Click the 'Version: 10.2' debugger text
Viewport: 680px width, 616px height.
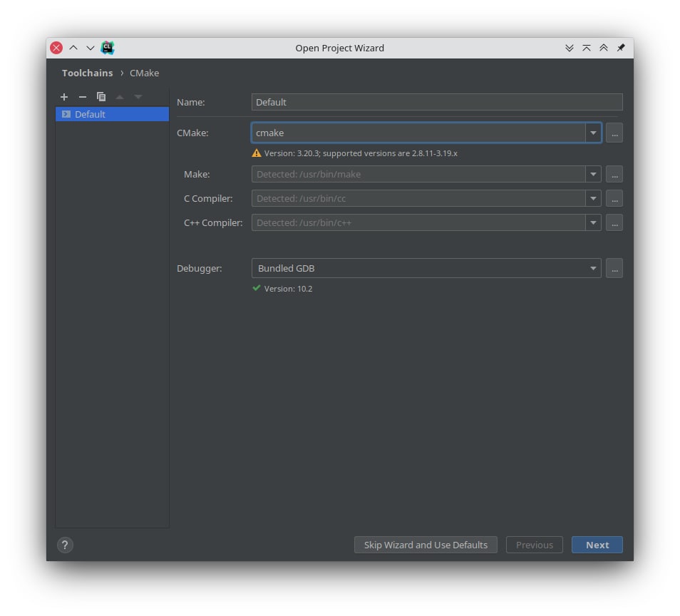(288, 289)
